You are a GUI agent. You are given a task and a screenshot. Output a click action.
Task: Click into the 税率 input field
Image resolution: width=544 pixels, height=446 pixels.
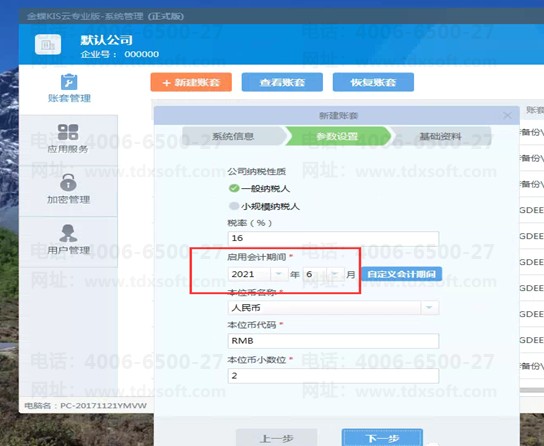pos(333,238)
